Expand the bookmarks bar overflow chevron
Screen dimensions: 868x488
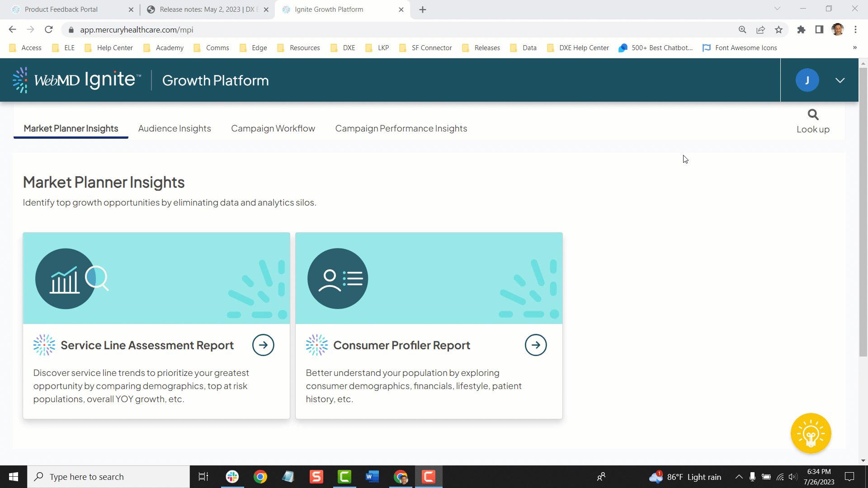click(854, 48)
